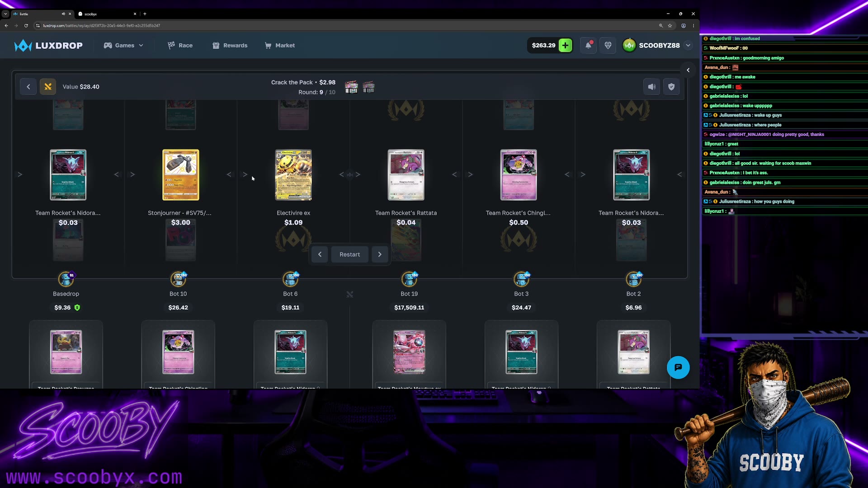Toggle battle sound mute
Viewport: 868px width, 488px height.
pyautogui.click(x=651, y=87)
